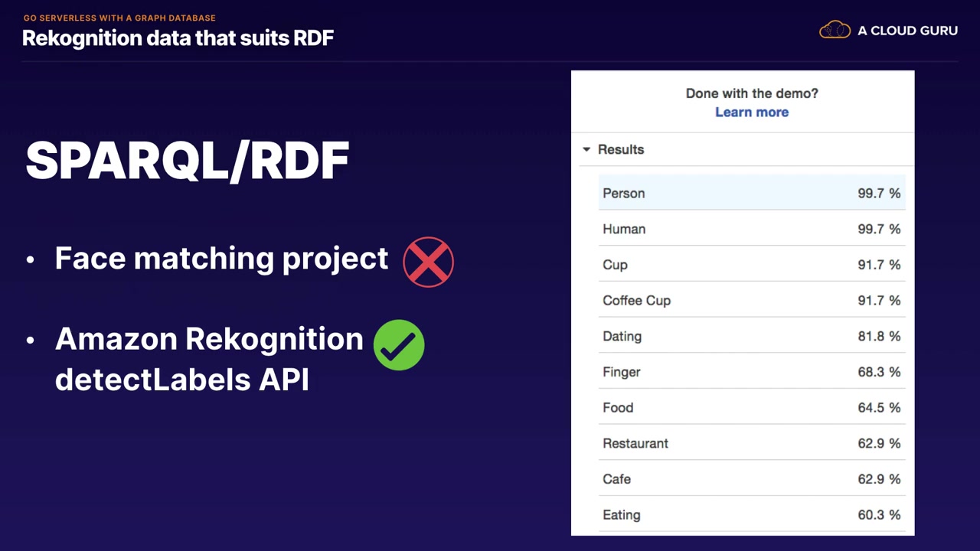Select the Person label row
The image size is (980, 551).
point(751,193)
